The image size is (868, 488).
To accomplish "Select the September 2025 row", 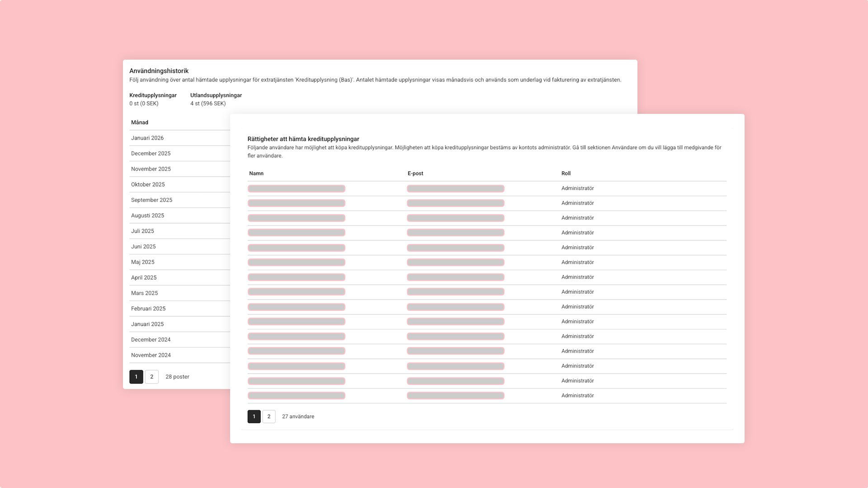I will click(151, 200).
